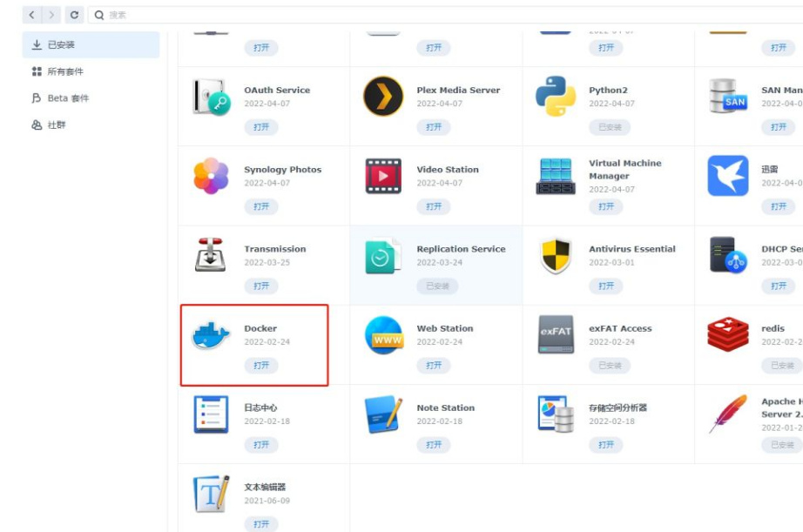Image resolution: width=803 pixels, height=532 pixels.
Task: Click the Transmission date 2022-03-25
Action: pos(267,262)
